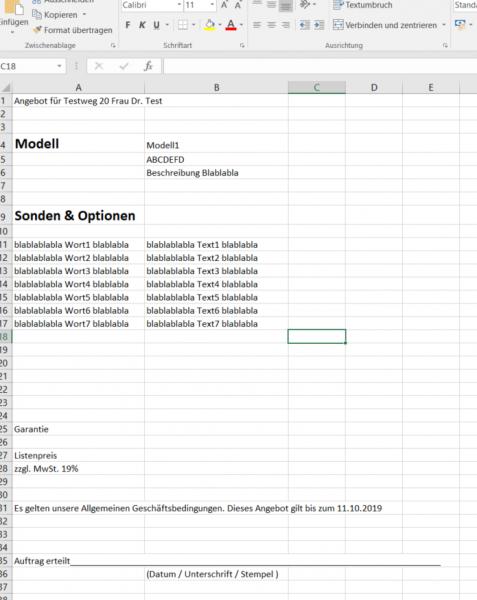Click the decrease indent icon

(304, 25)
